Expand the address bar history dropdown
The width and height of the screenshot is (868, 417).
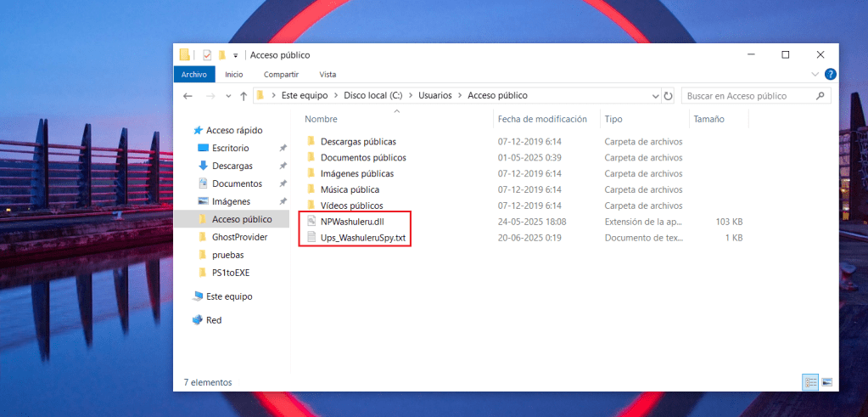[x=655, y=96]
